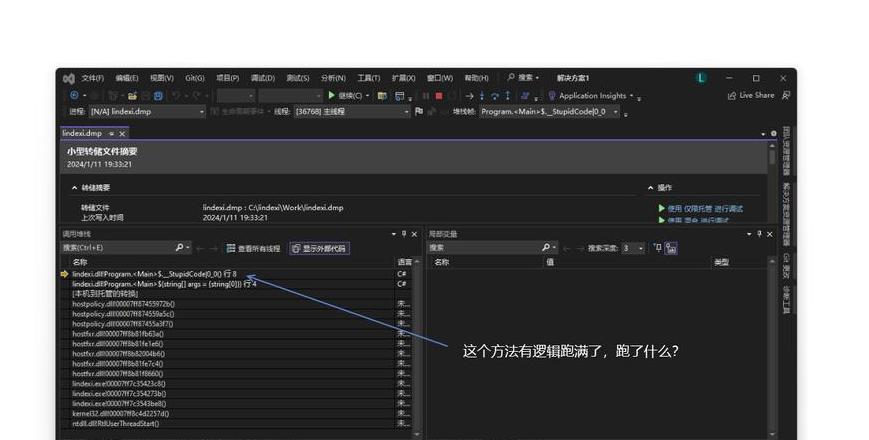
Task: Open the Edit menu
Action: (x=126, y=78)
